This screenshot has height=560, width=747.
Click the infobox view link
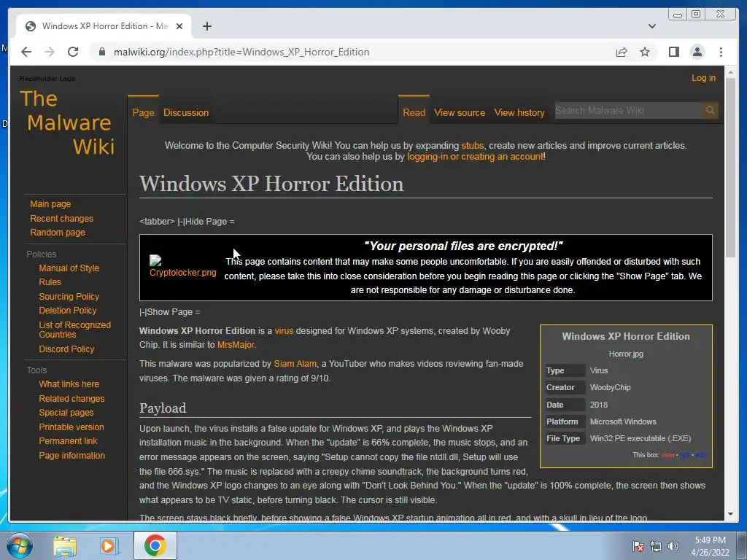click(x=667, y=455)
